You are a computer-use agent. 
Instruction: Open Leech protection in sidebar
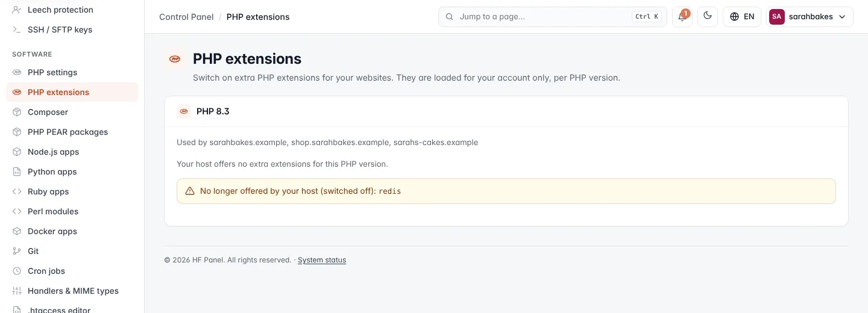[x=72, y=10]
